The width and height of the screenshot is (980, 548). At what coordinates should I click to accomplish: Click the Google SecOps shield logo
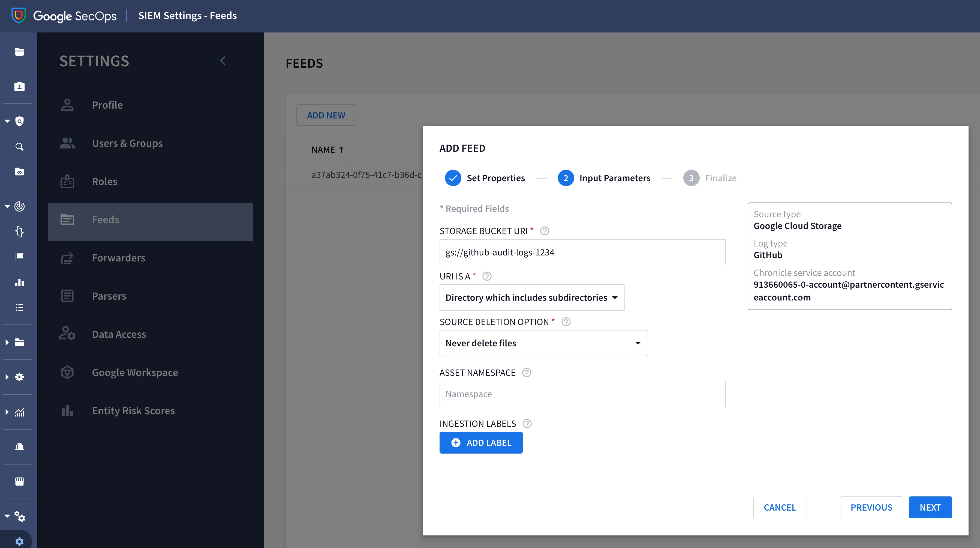[x=19, y=16]
